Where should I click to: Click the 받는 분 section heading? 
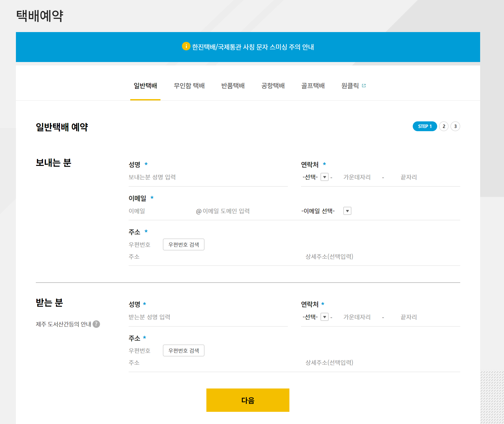(x=49, y=302)
